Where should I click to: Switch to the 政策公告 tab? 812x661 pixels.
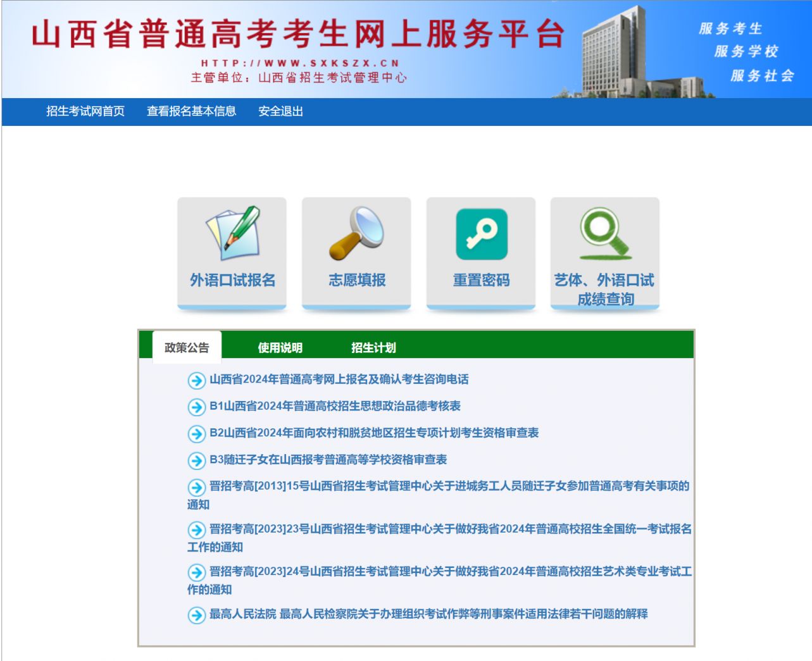[187, 347]
